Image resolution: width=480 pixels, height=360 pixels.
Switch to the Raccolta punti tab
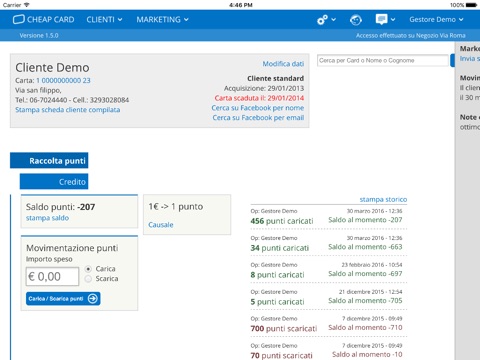[x=49, y=161]
